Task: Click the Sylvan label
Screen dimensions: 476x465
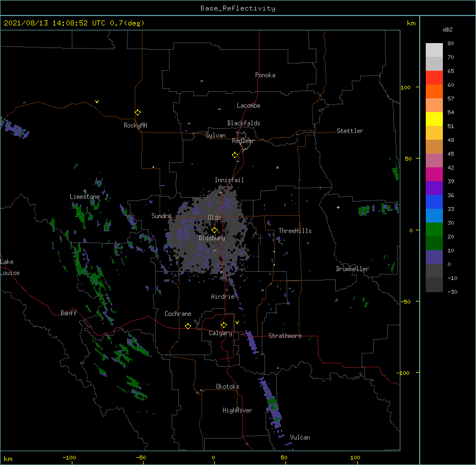Action: (x=215, y=135)
